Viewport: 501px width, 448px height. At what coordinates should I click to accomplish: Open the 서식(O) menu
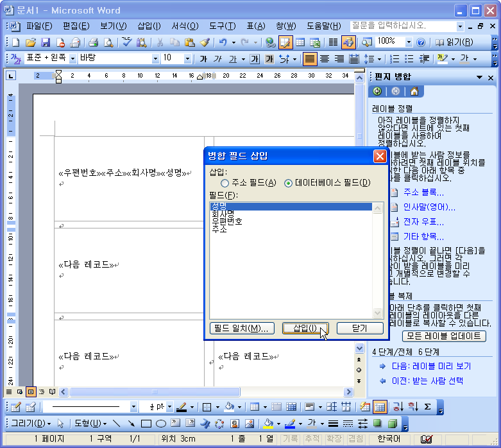185,26
